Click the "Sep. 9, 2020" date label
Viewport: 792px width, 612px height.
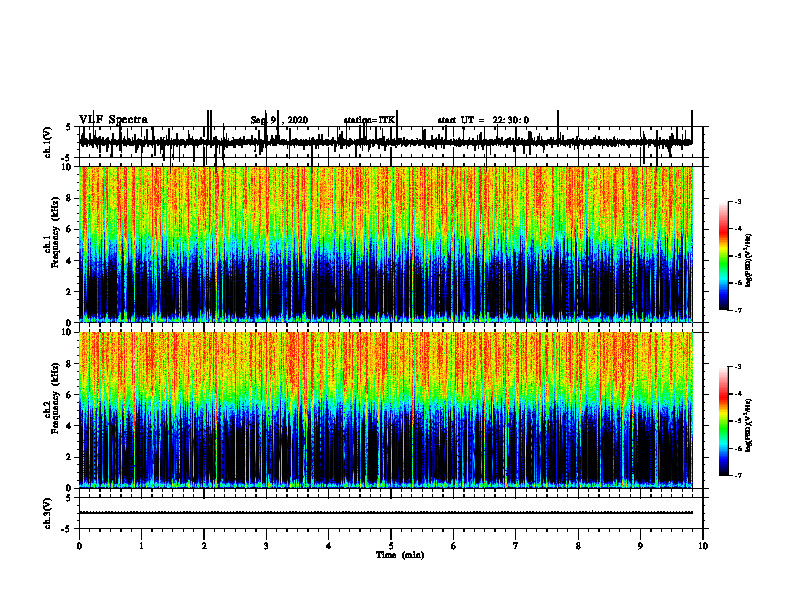click(279, 120)
